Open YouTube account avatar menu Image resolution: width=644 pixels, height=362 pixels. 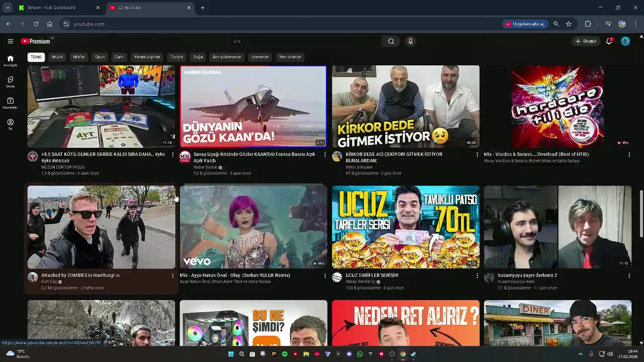point(625,41)
